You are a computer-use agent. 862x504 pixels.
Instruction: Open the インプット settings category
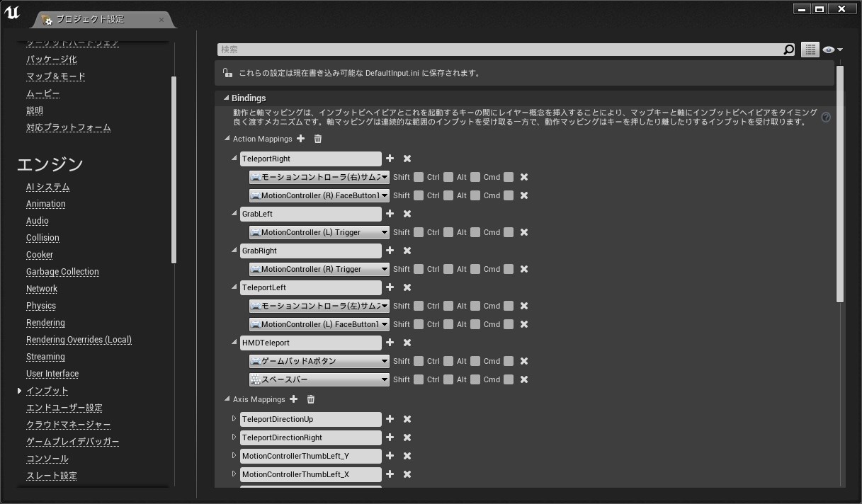pyautogui.click(x=47, y=391)
